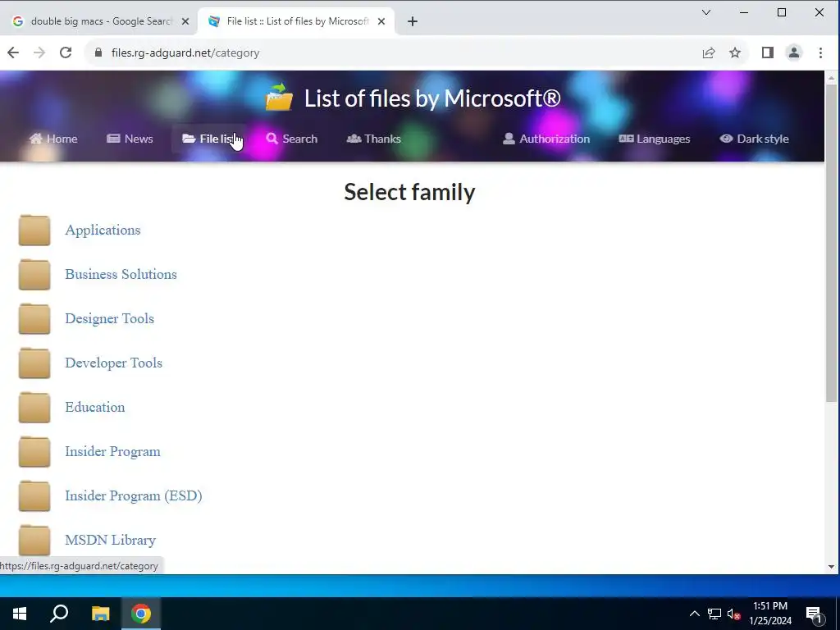Close the File list tab
This screenshot has width=840, height=630.
[381, 21]
